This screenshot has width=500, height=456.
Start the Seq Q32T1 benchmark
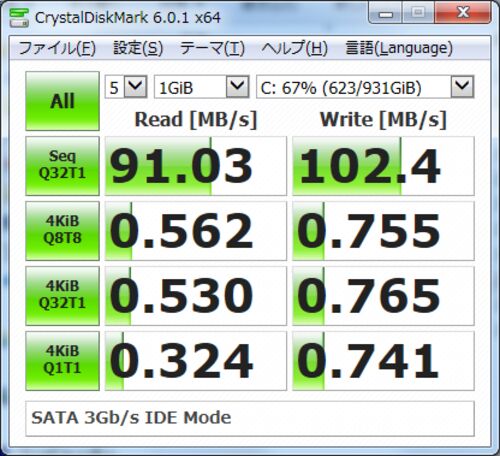pos(62,166)
